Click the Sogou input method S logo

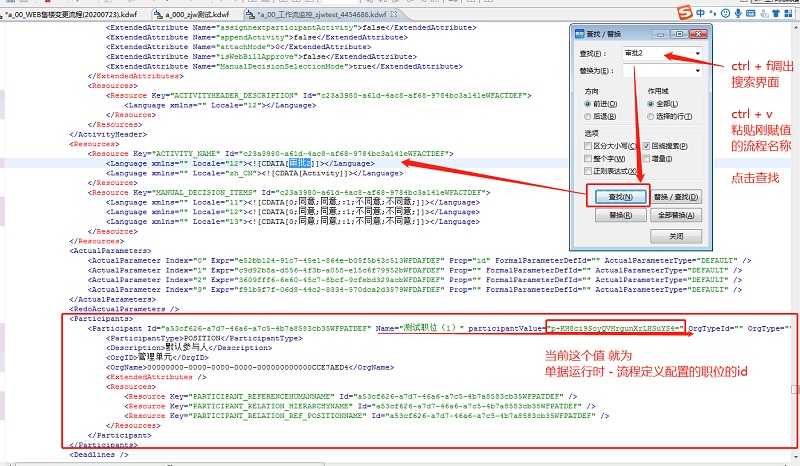click(685, 12)
